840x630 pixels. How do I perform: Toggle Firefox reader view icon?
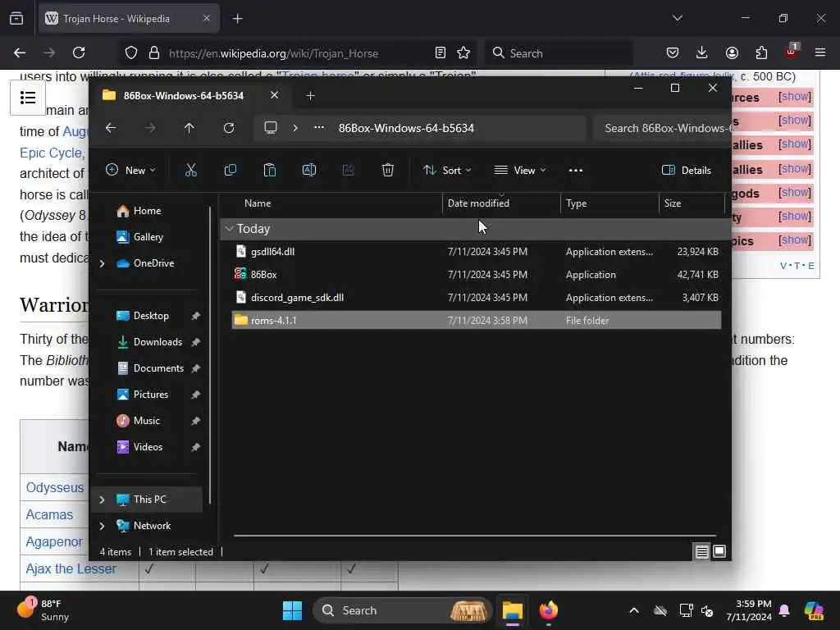click(441, 52)
